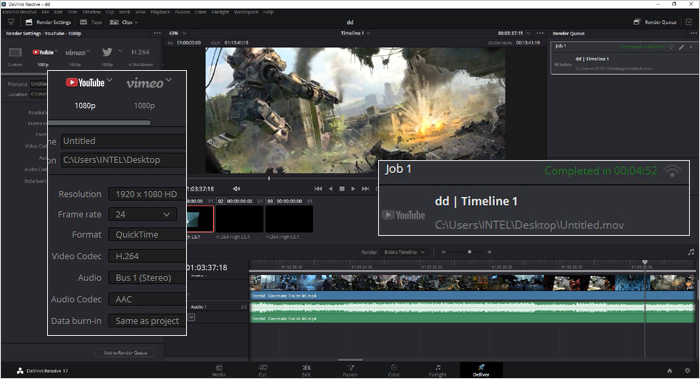Open the Help menu
The image size is (700, 379).
pyautogui.click(x=268, y=12)
